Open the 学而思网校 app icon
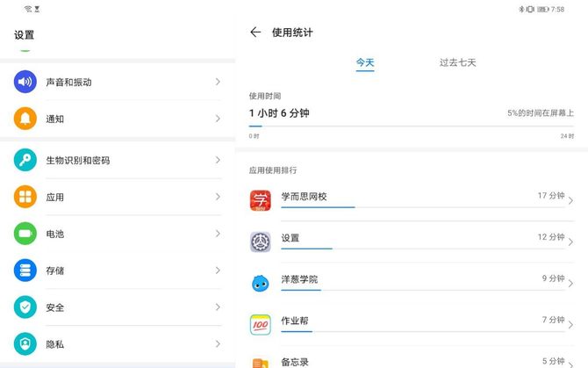The height and width of the screenshot is (368, 588). pyautogui.click(x=261, y=200)
